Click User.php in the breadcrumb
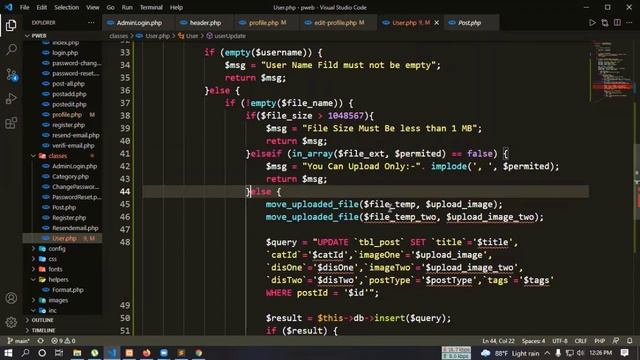 pos(157,36)
